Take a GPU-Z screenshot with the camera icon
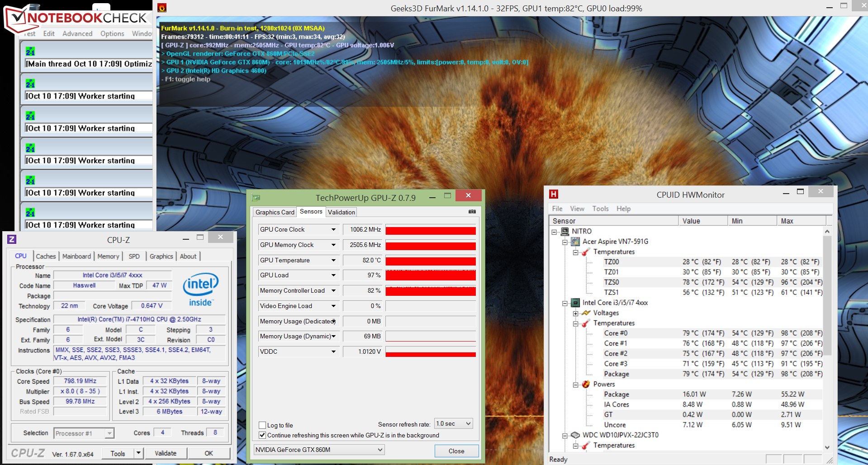Image resolution: width=868 pixels, height=465 pixels. 472,211
